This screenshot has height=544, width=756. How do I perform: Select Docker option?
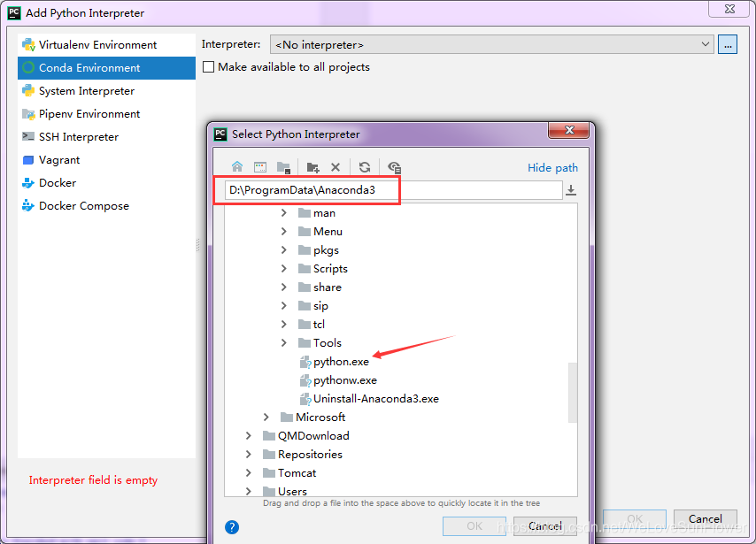point(106,183)
